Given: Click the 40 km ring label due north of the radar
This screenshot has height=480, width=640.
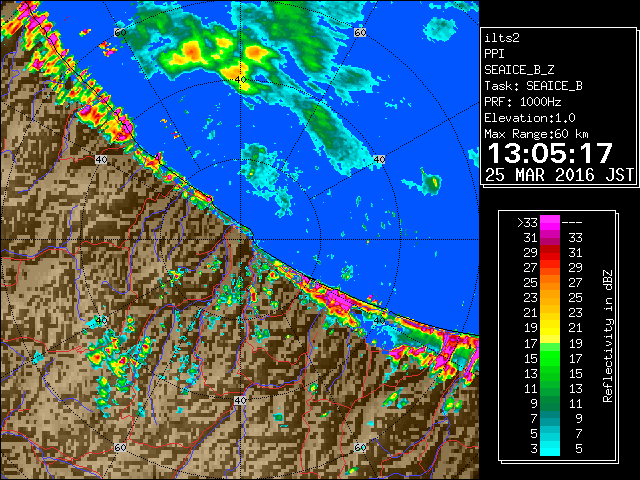Looking at the screenshot, I should point(240,80).
